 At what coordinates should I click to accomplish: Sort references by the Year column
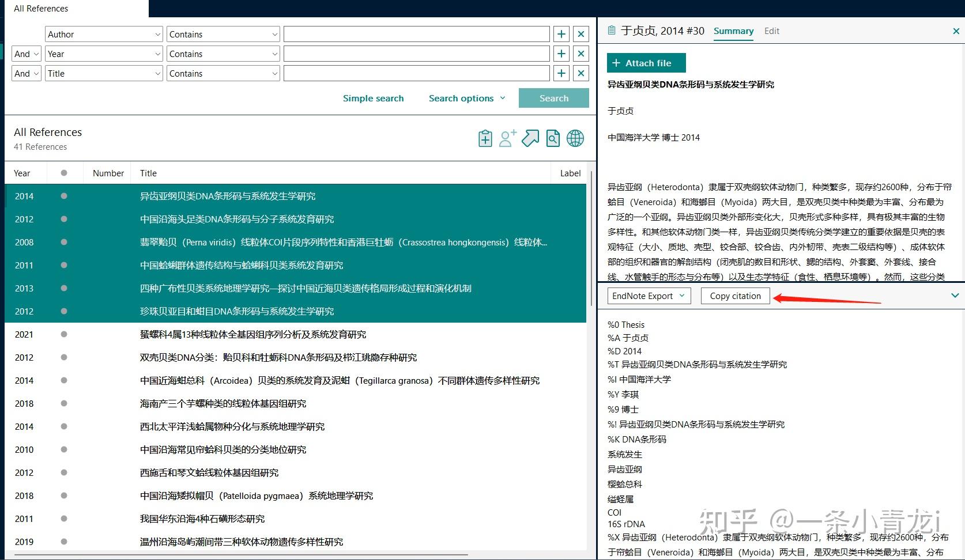pos(22,173)
